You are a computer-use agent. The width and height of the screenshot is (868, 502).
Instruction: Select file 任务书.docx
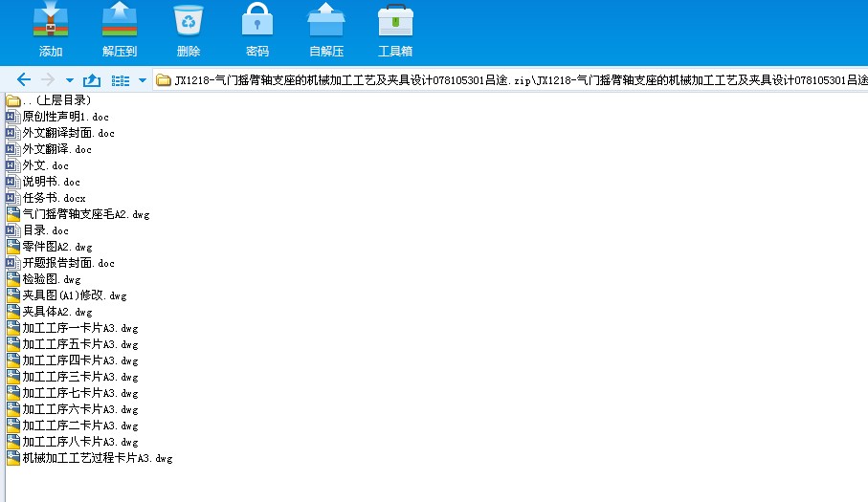(x=46, y=198)
